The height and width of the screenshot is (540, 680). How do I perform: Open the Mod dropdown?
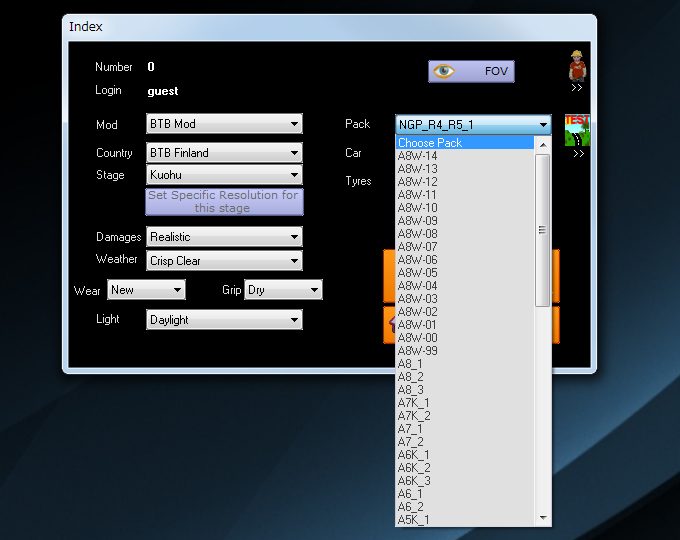[224, 124]
